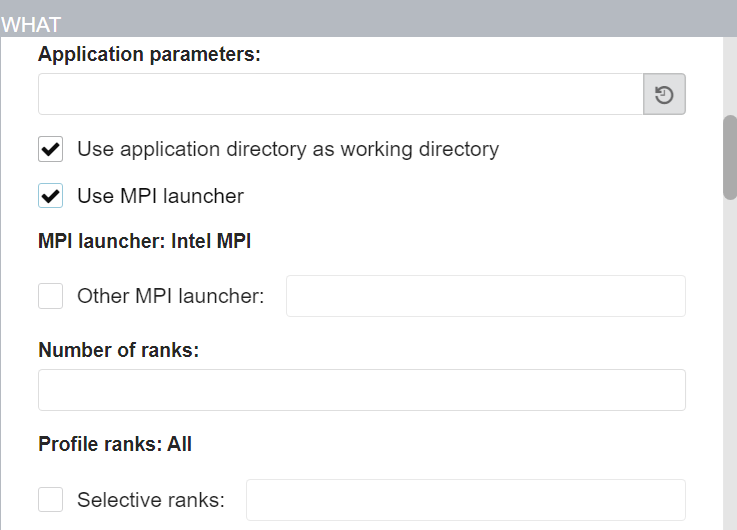Click the Other MPI launcher text box

(485, 296)
